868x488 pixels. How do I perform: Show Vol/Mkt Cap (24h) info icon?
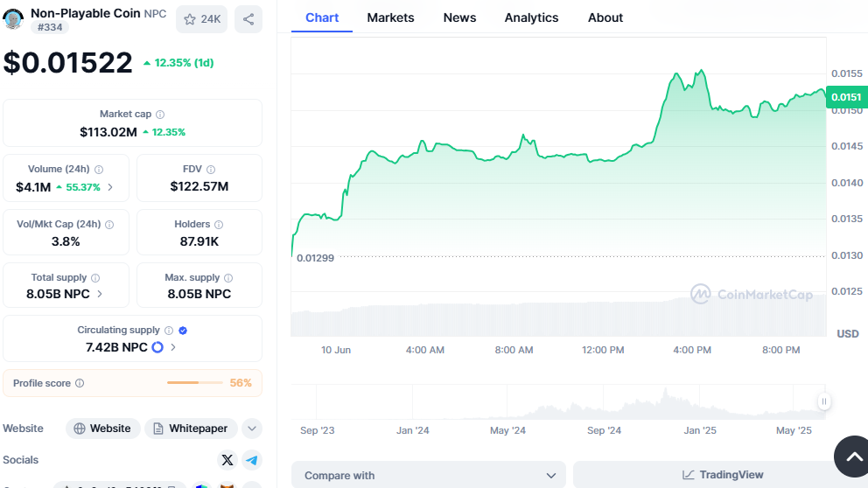tap(109, 225)
